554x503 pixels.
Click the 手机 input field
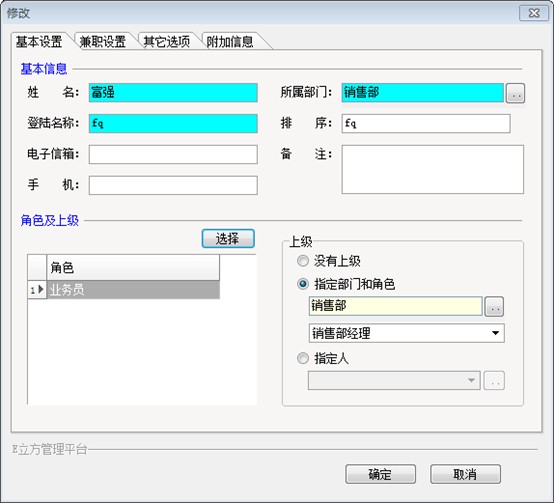(x=173, y=185)
